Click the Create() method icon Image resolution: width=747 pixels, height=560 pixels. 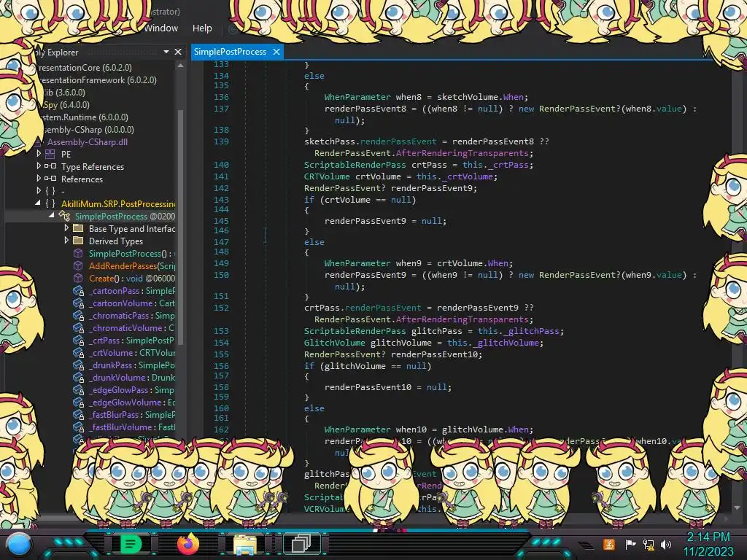click(x=78, y=278)
